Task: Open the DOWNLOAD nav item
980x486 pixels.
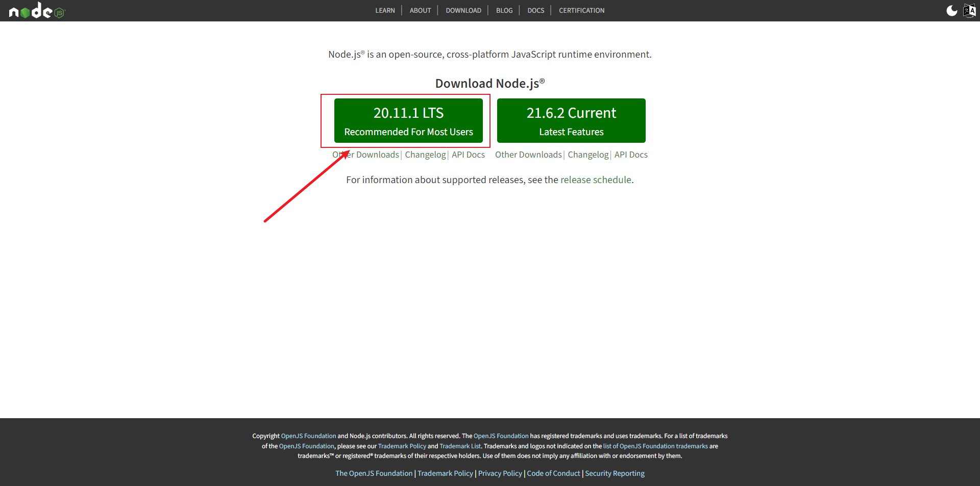Action: click(463, 11)
